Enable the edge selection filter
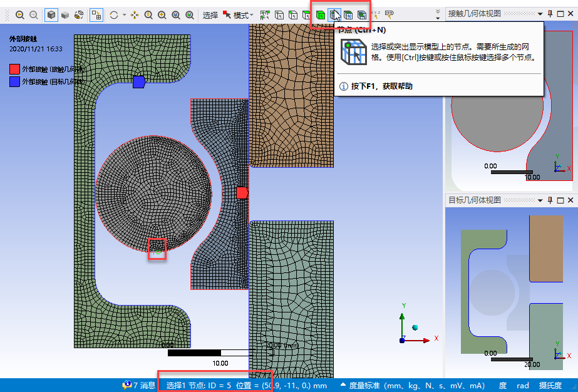 click(x=293, y=15)
